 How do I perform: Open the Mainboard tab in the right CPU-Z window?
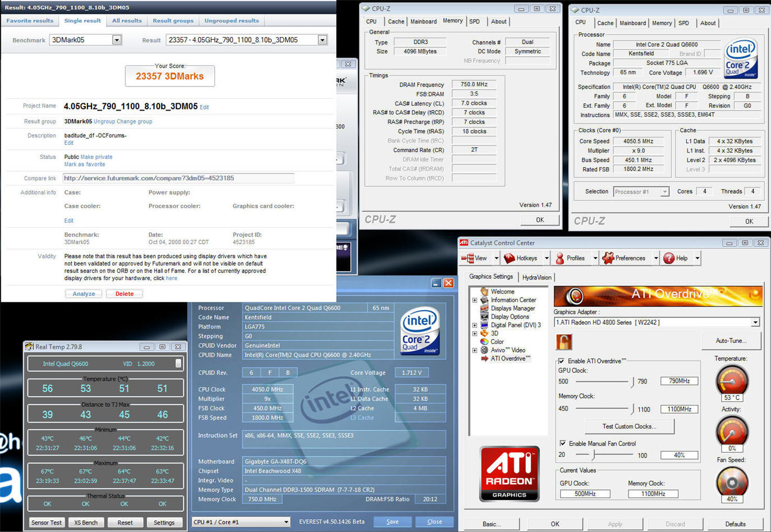point(632,23)
